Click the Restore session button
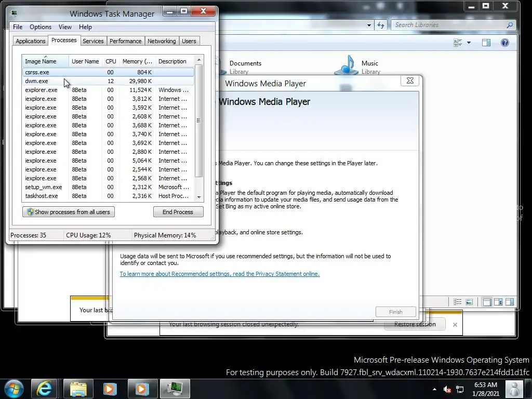532x399 pixels. [x=415, y=324]
